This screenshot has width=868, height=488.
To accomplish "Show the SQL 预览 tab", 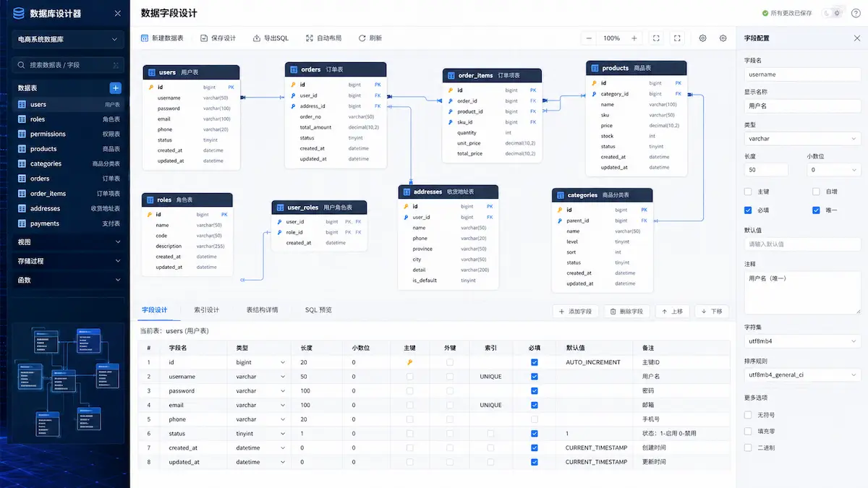I will coord(318,310).
